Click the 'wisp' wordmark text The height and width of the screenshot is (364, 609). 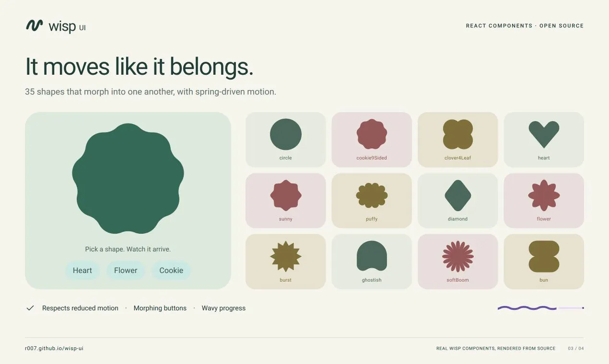pos(62,26)
